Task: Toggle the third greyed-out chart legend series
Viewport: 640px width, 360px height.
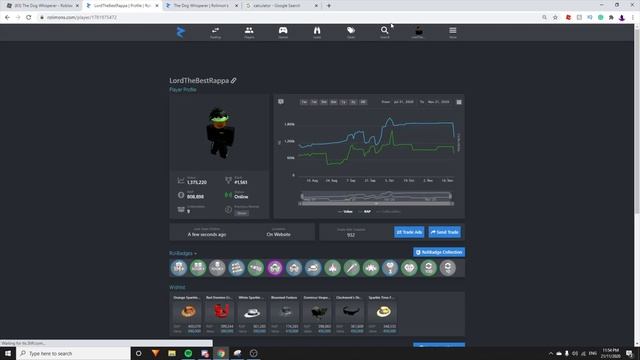Action: click(x=388, y=211)
